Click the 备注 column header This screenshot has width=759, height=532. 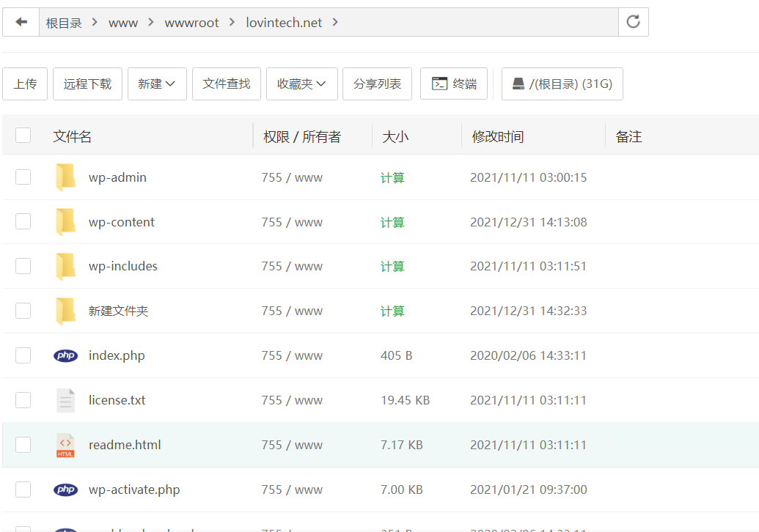[x=628, y=136]
